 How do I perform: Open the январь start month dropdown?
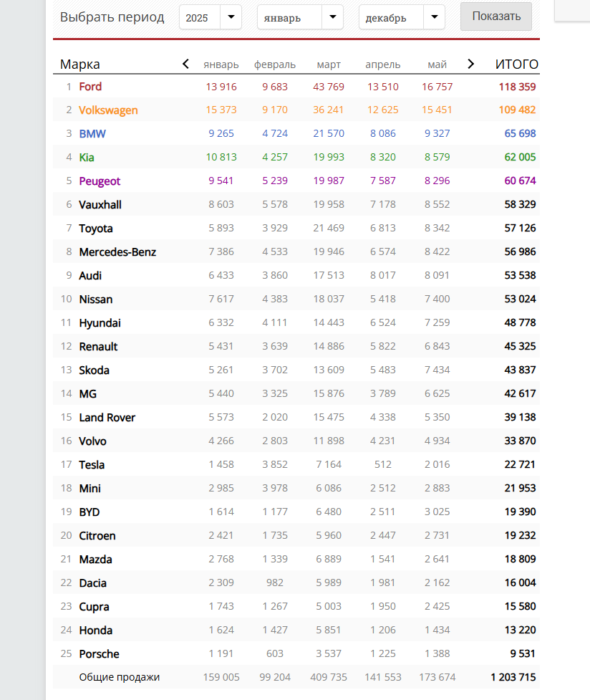point(300,17)
